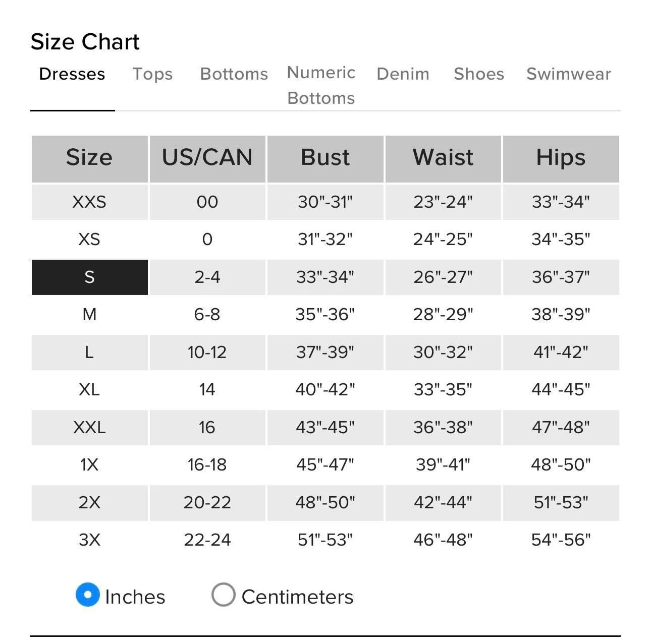Switch to the Tops tab
This screenshot has height=644, width=651.
[x=152, y=74]
